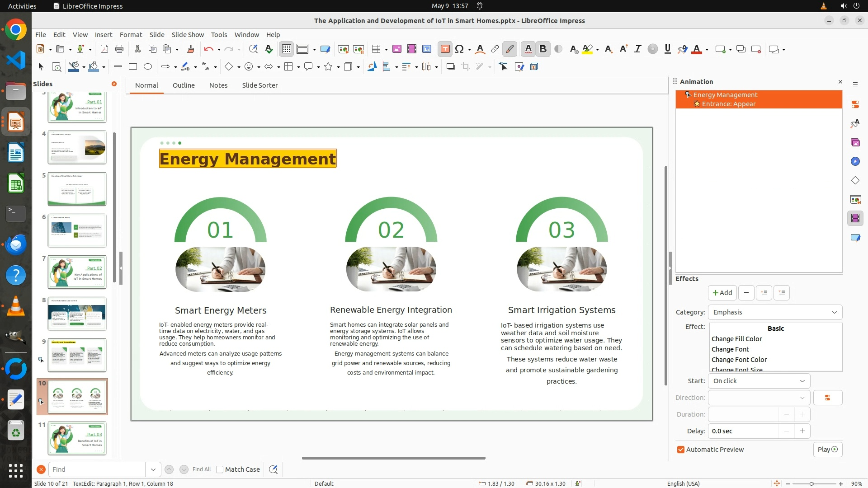Viewport: 868px width, 488px height.
Task: Open the Find field history dropdown
Action: point(153,469)
